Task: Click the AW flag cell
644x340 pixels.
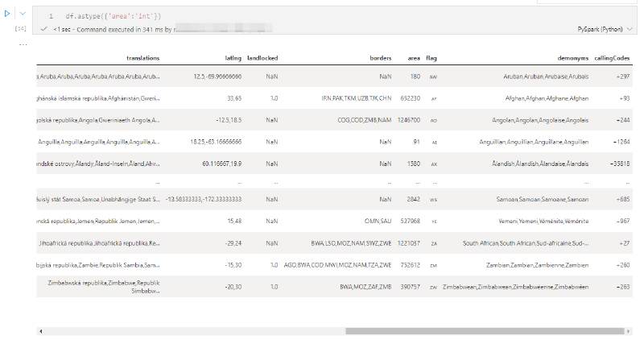Action: [433, 77]
